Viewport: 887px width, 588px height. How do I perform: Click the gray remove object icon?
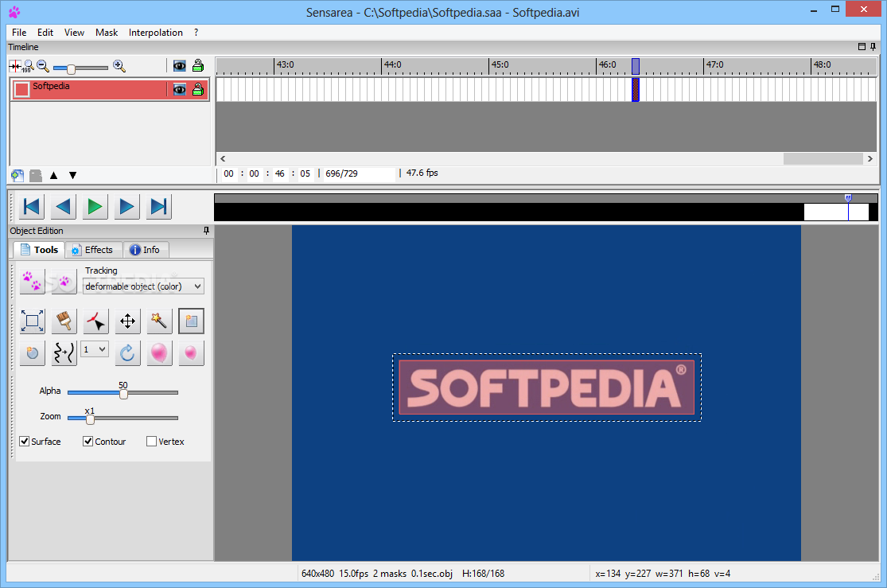point(36,175)
